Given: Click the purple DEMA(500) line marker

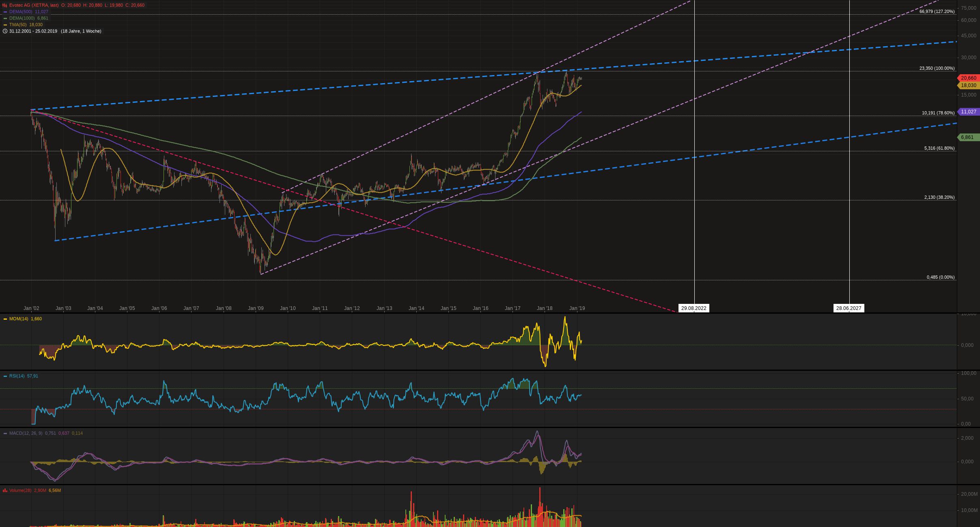Looking at the screenshot, I should 5,12.
